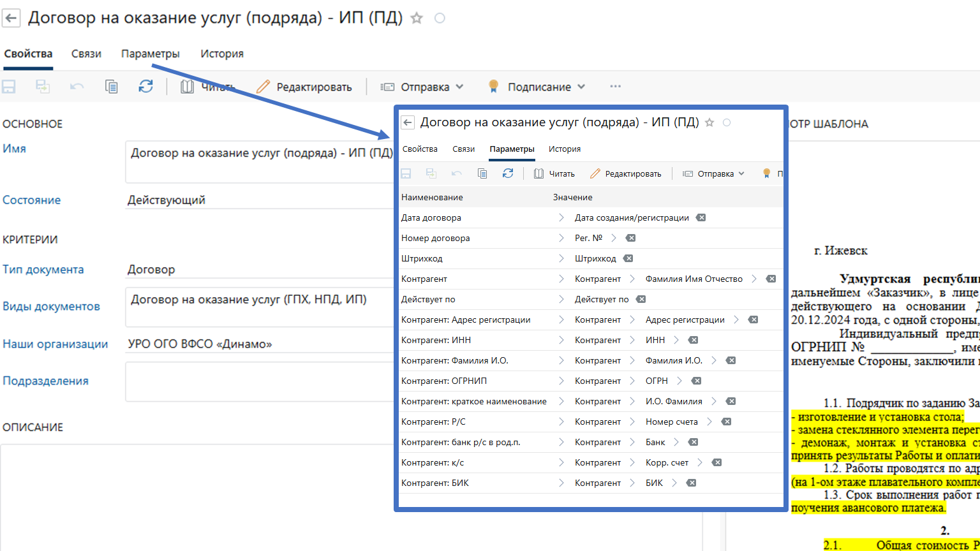Follow the Наши организации field link
Viewport: 980px width, 551px height.
(55, 344)
